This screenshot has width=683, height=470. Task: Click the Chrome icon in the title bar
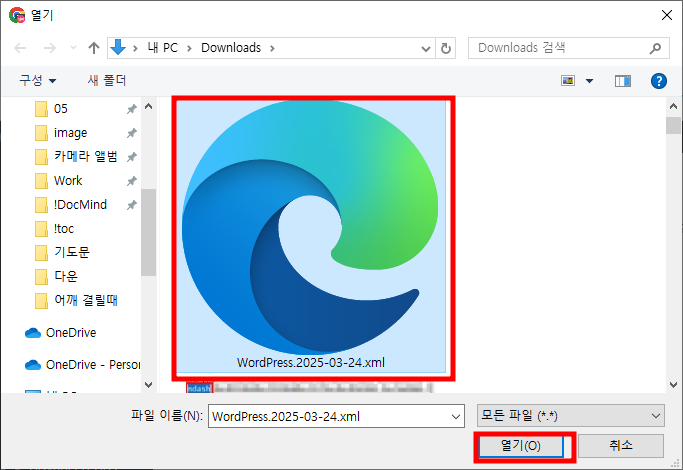[17, 15]
